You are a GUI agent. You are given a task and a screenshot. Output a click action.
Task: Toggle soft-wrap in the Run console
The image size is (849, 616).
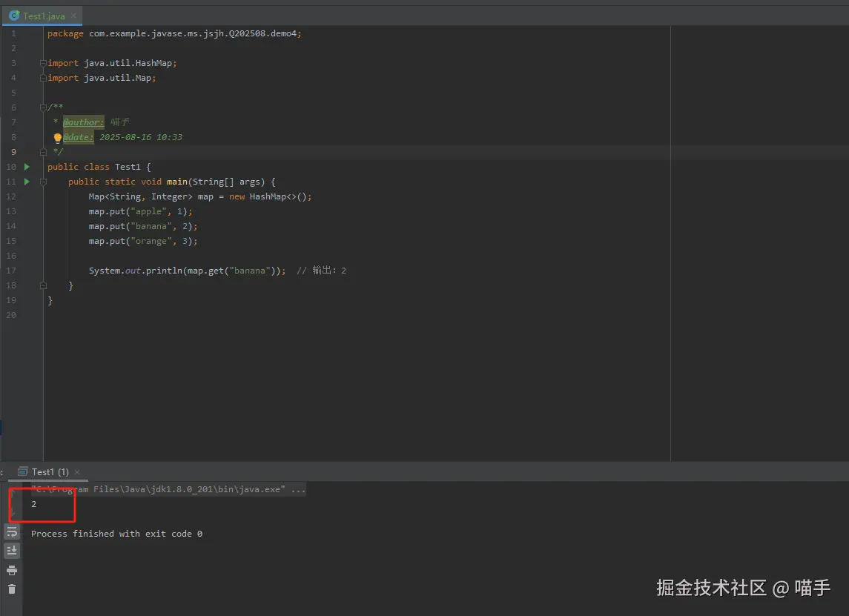[12, 532]
